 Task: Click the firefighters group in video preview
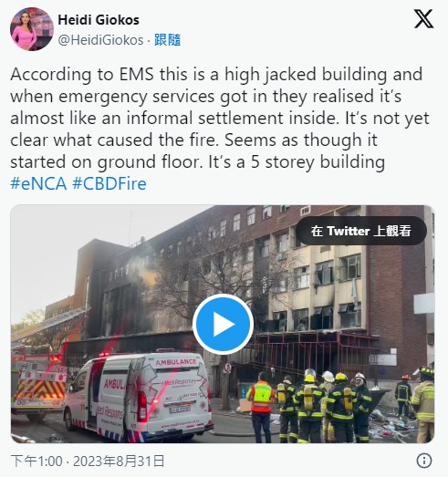(326, 406)
